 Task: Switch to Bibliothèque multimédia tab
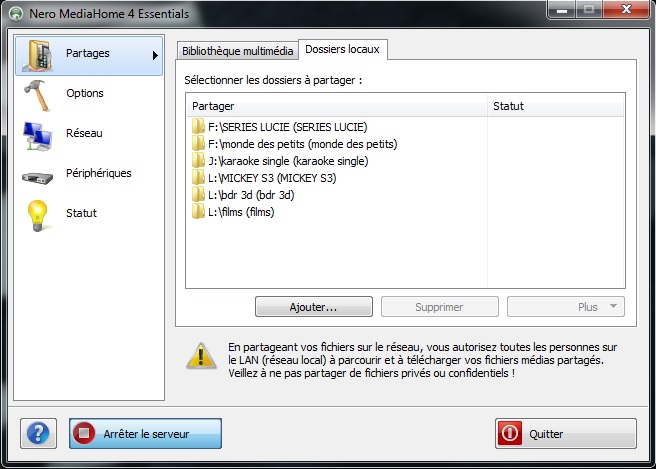[237, 51]
